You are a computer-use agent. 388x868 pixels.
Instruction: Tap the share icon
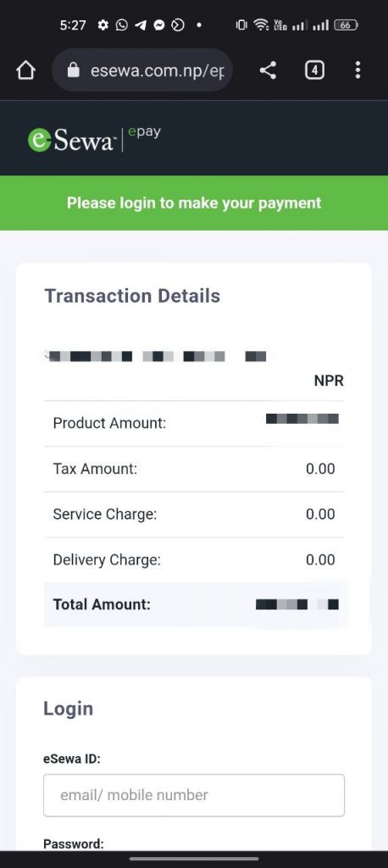pos(268,70)
